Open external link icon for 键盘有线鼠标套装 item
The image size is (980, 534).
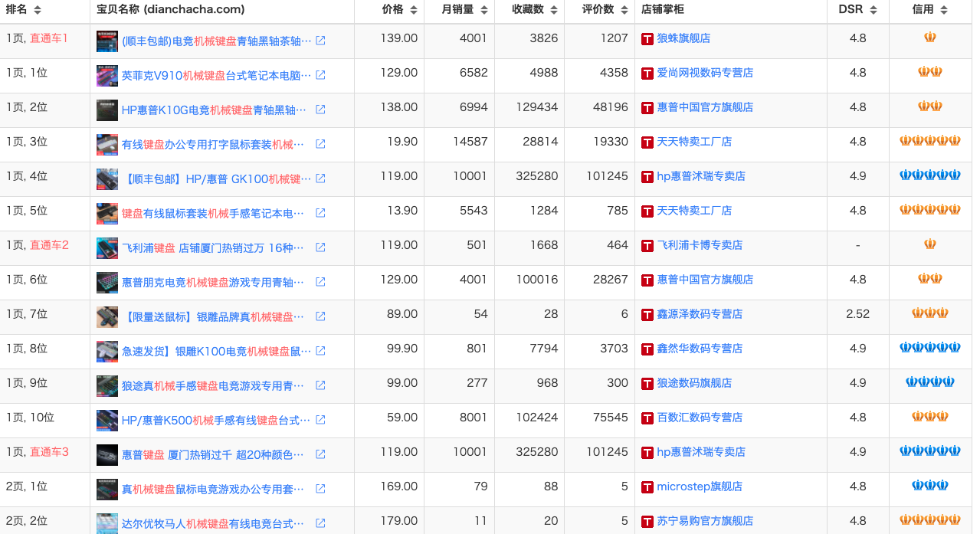click(320, 213)
